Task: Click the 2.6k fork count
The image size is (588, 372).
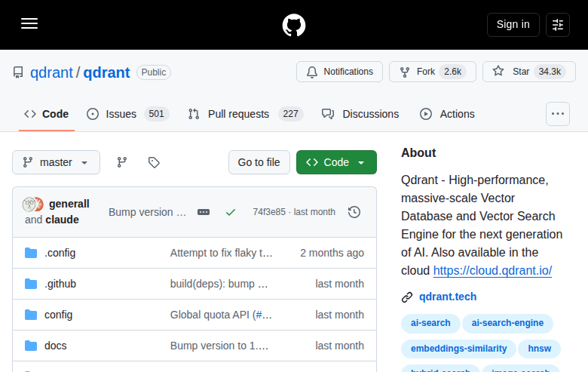Action: point(452,72)
